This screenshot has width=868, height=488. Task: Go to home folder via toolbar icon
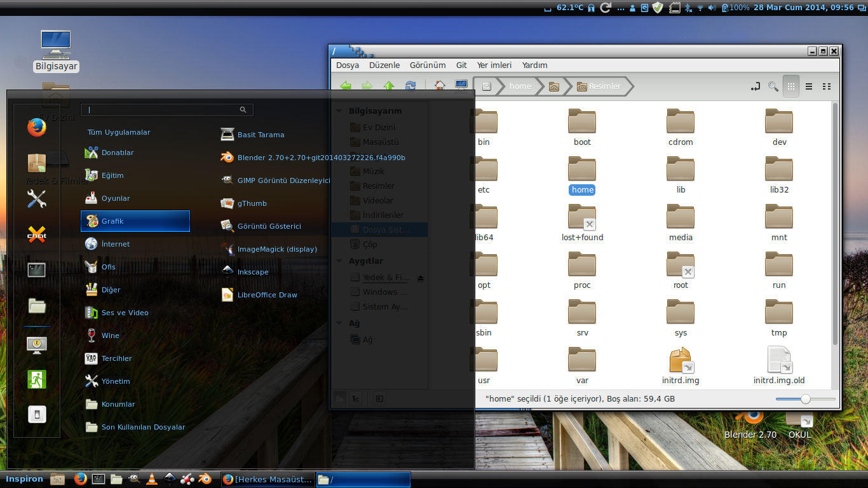(x=440, y=86)
